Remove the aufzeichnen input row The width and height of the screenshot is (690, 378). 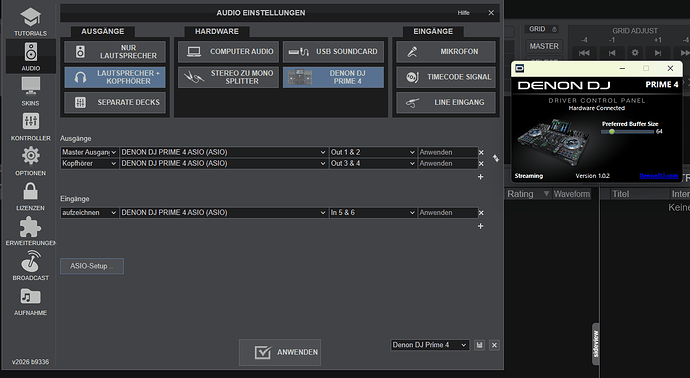click(481, 213)
